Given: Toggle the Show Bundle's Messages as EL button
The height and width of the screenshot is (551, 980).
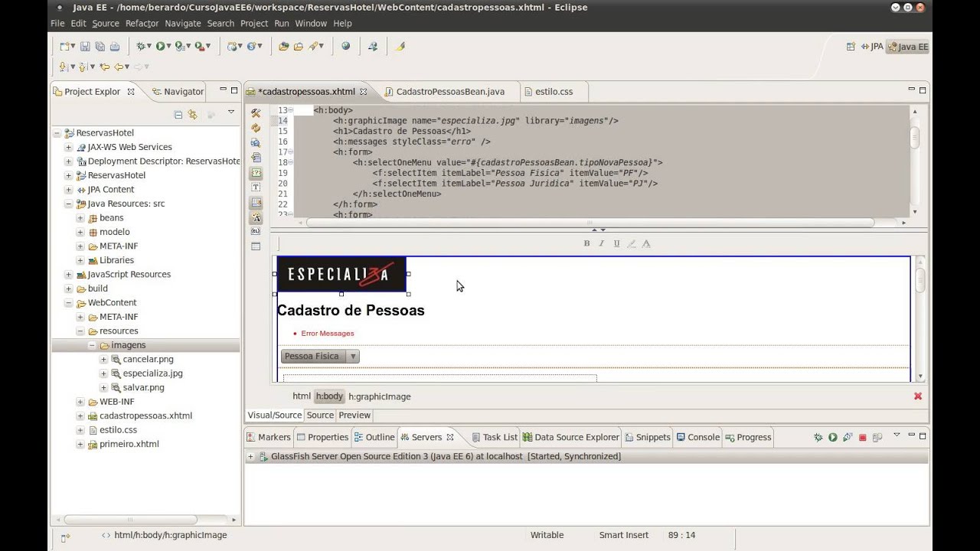Looking at the screenshot, I should (x=256, y=231).
